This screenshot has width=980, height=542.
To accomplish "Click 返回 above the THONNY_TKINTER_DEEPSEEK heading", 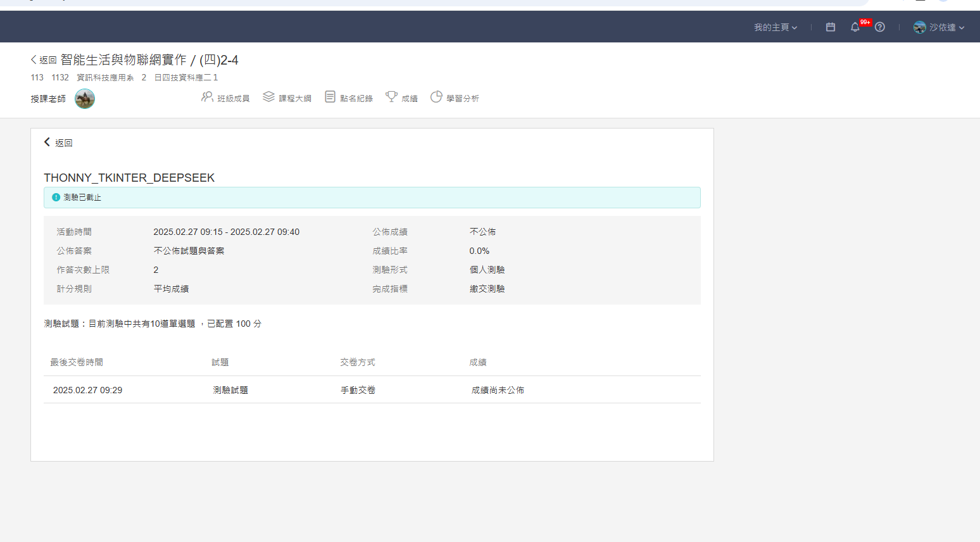I will [x=58, y=143].
